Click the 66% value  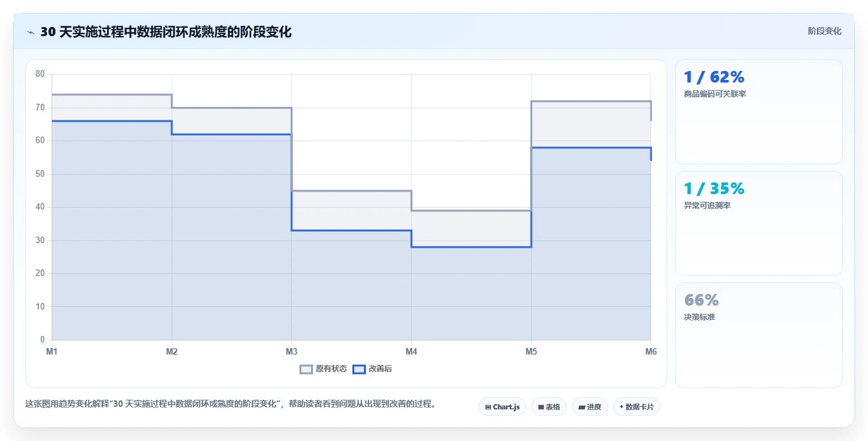pos(701,300)
